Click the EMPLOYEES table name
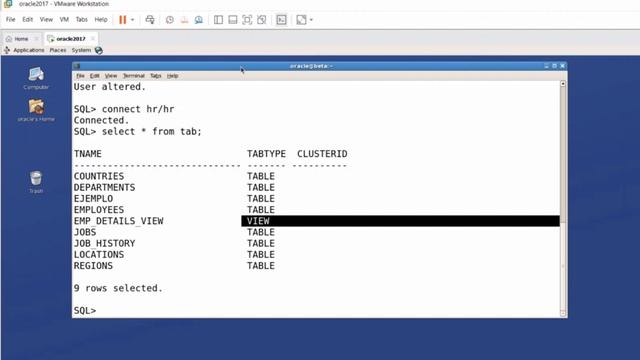The height and width of the screenshot is (360, 640). tap(99, 210)
